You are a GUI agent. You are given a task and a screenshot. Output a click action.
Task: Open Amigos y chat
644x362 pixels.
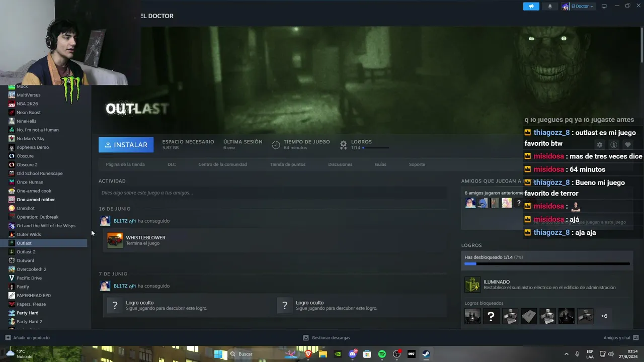tap(621, 338)
